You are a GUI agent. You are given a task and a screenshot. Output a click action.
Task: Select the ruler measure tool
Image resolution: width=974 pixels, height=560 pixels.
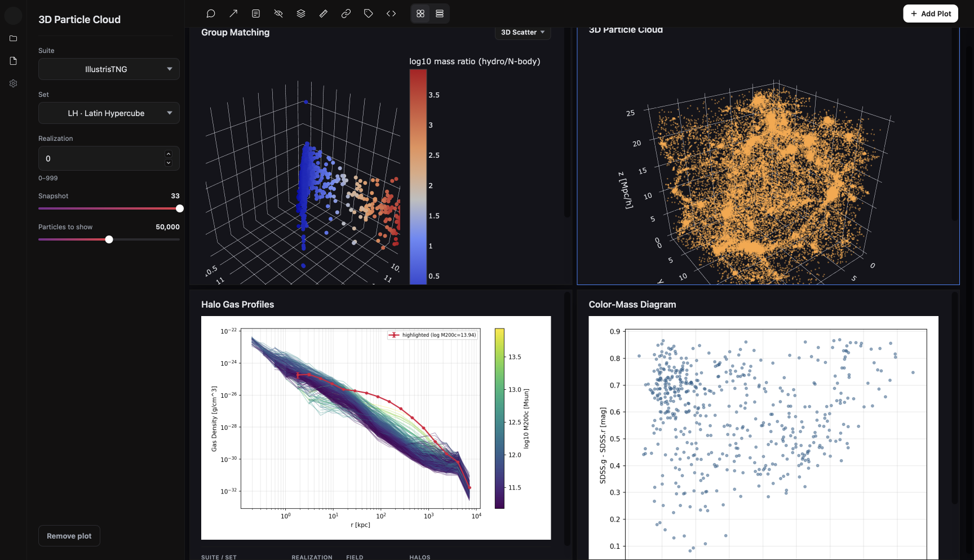point(324,14)
